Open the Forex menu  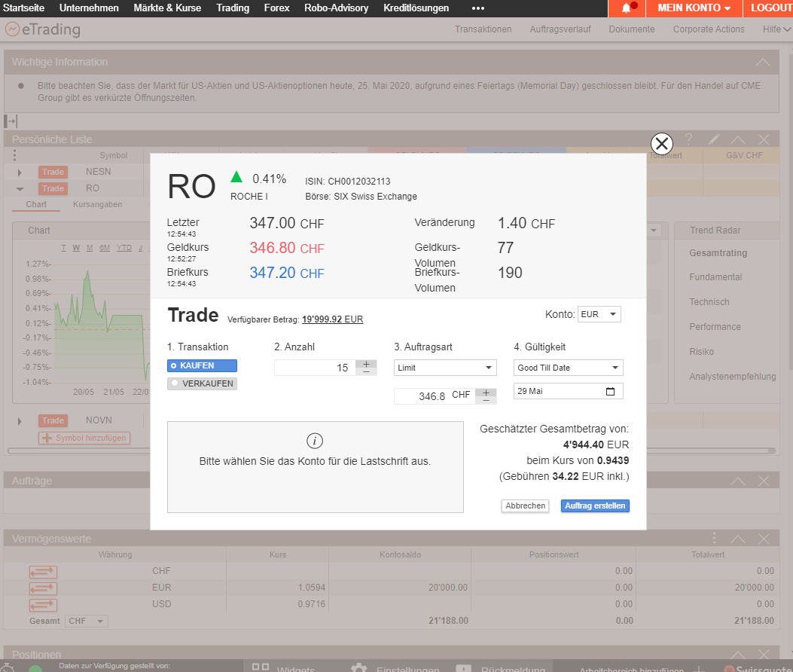[x=276, y=8]
